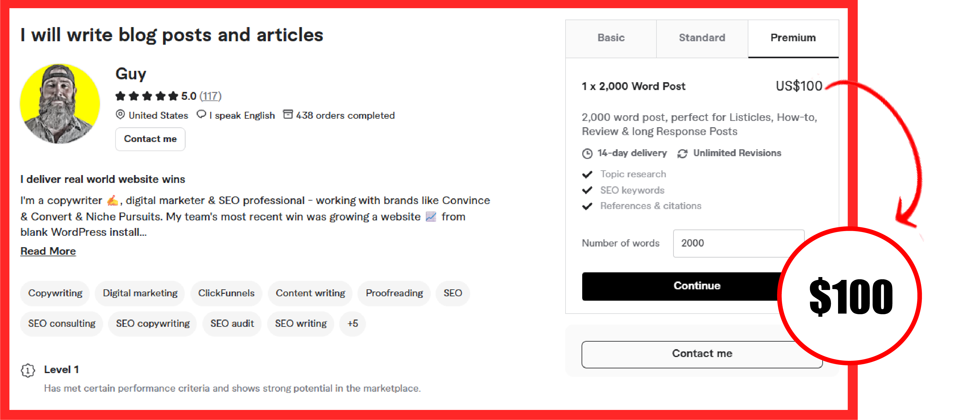Click the speech bubble language icon
Screen dimensions: 980x420
201,114
